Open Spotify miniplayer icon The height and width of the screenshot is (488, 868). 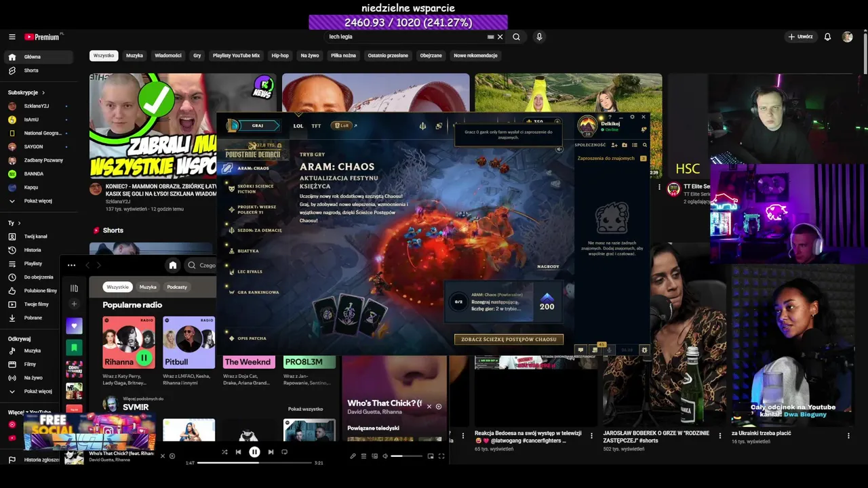click(x=431, y=456)
